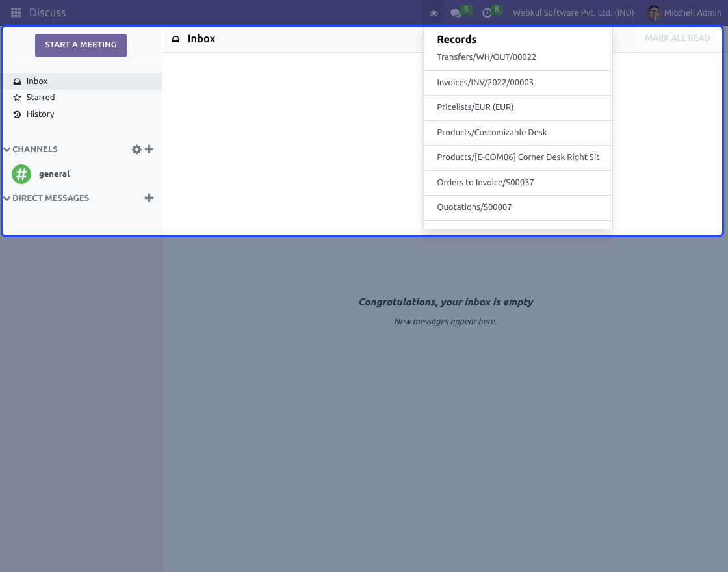
Task: Open record Quotations/S00007
Action: click(x=517, y=207)
